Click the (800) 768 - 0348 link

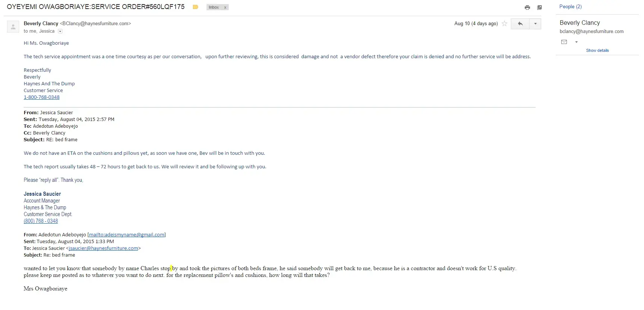(x=41, y=221)
